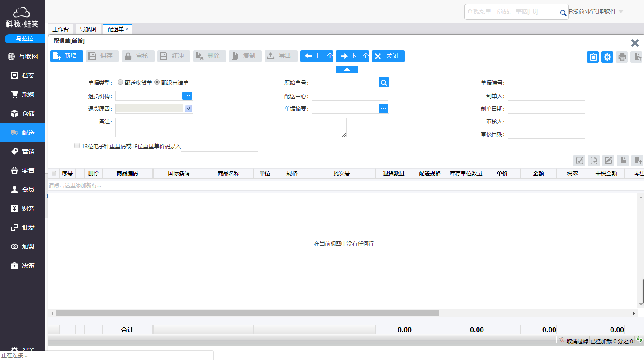Collapse the sidebar with the small left arrow
The width and height of the screenshot is (644, 360).
click(47, 196)
